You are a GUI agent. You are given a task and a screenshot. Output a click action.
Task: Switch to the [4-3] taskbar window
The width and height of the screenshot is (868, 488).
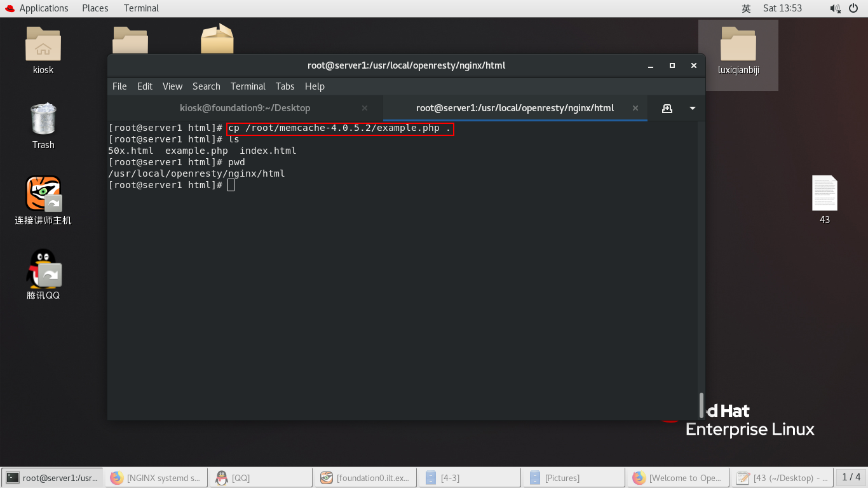pyautogui.click(x=470, y=478)
